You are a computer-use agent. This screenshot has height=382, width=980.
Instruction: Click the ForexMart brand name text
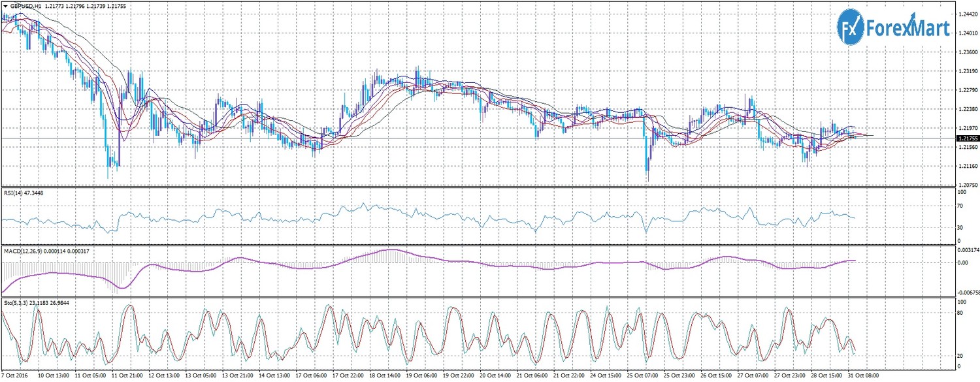[x=907, y=28]
